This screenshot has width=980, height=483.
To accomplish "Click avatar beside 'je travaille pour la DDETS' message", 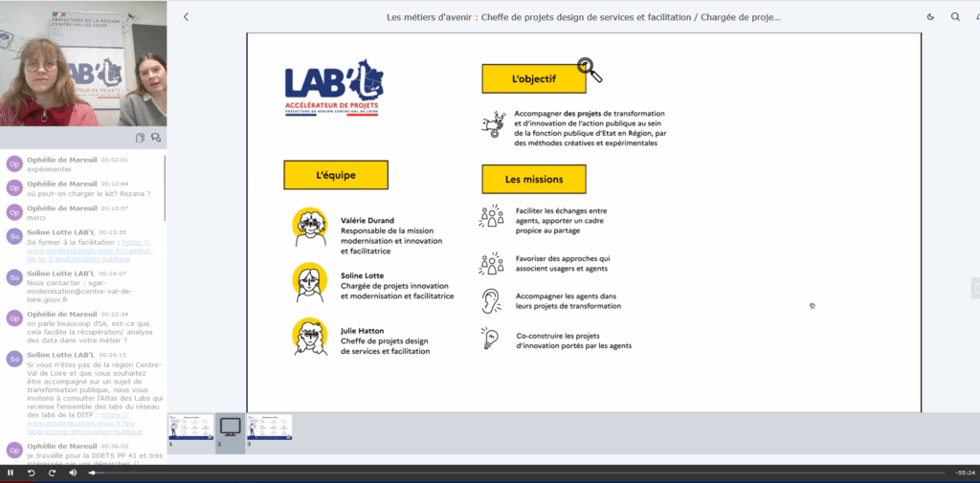I will (x=14, y=450).
